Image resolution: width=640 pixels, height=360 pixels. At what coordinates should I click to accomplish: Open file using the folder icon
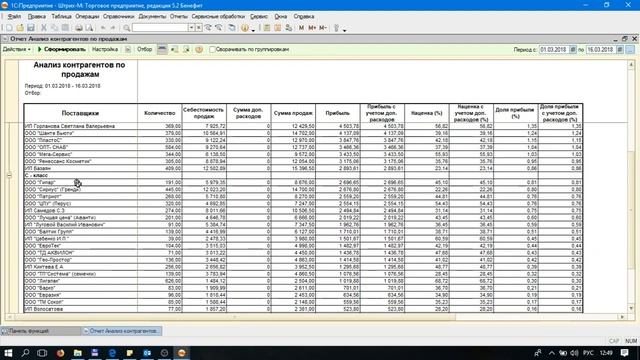[x=20, y=28]
